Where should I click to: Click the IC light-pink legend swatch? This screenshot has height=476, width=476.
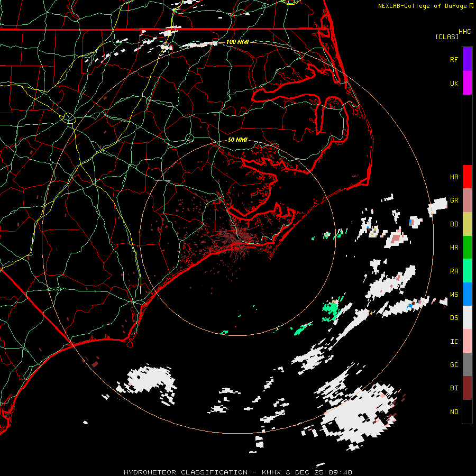tap(467, 341)
